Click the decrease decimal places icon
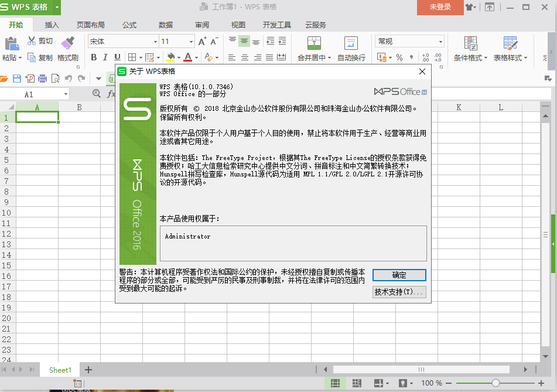557x392 pixels. pos(438,57)
